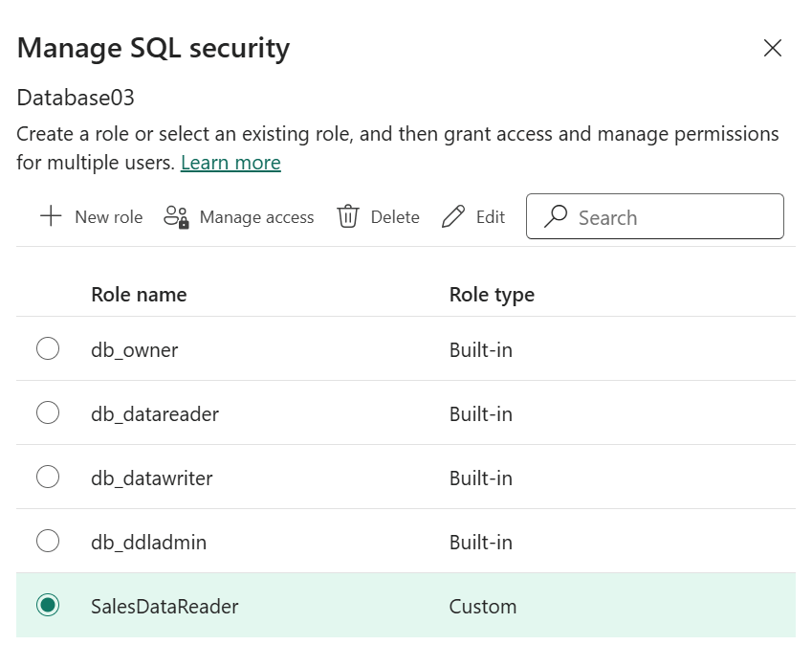Click the Edit pencil icon
Screen dimensions: 812x645
pyautogui.click(x=453, y=217)
